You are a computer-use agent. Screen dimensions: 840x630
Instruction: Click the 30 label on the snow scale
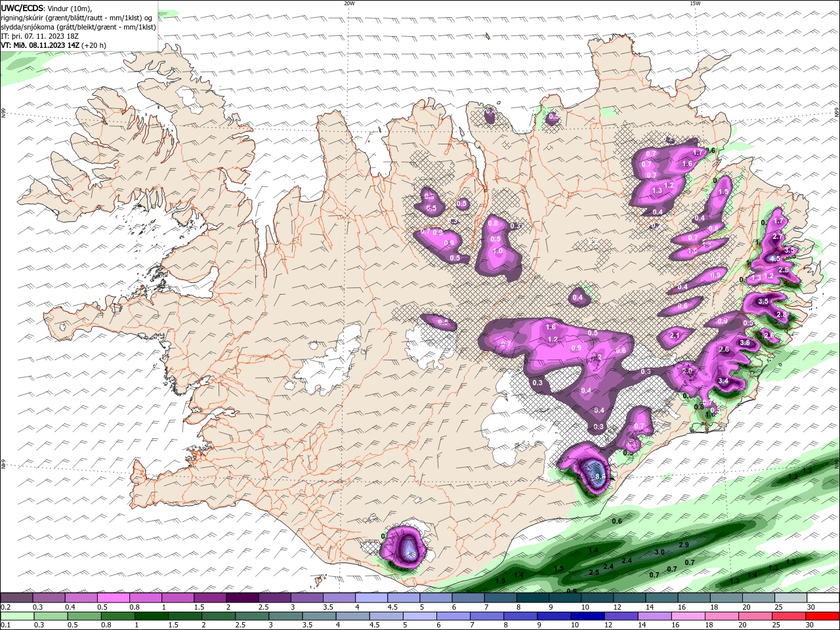[x=811, y=607]
